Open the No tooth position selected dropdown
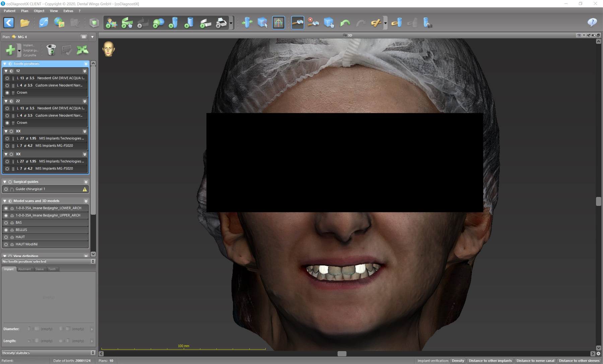 click(49, 262)
